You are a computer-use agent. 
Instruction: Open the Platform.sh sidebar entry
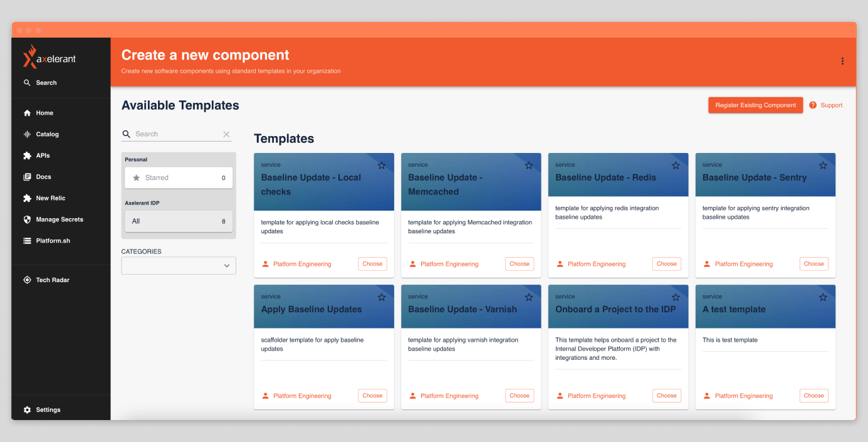[x=53, y=241]
